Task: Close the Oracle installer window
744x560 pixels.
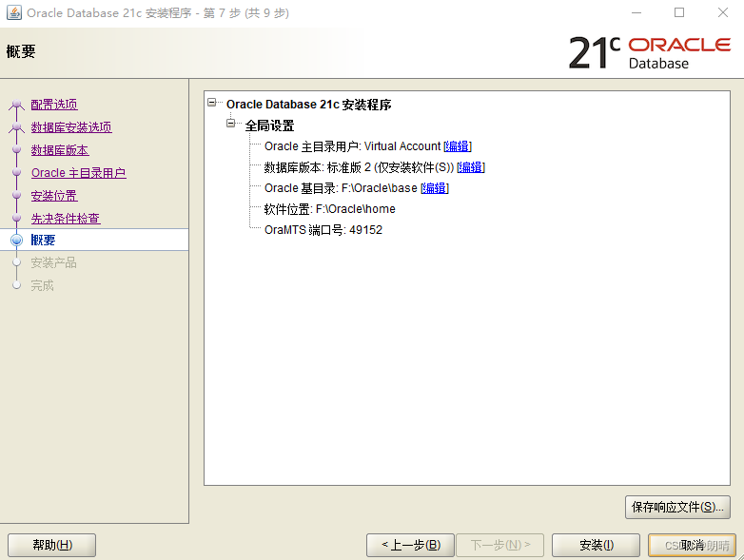Action: (723, 12)
